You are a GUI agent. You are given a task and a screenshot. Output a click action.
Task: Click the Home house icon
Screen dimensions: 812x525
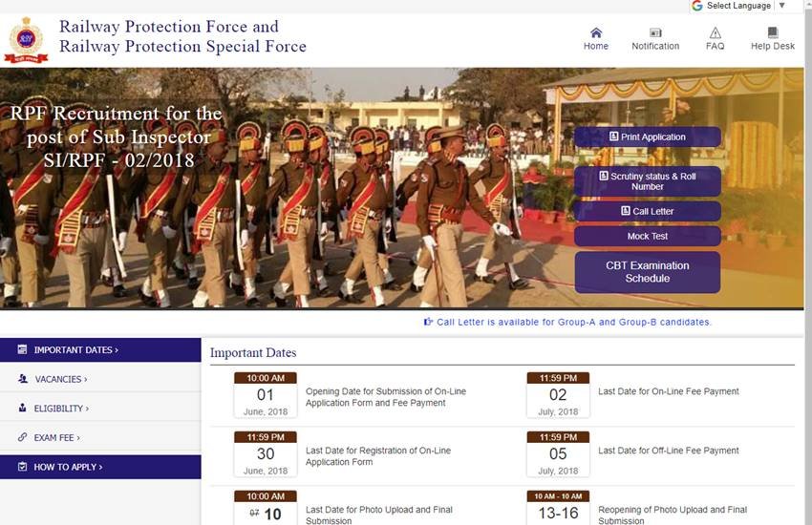[596, 32]
